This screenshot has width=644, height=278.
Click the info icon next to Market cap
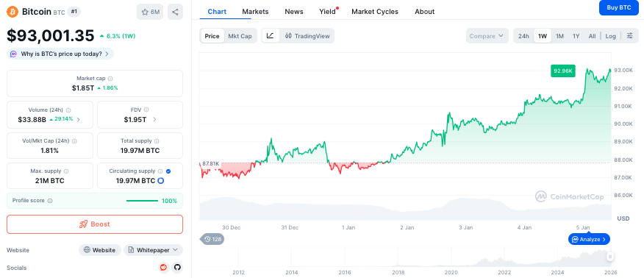point(110,79)
